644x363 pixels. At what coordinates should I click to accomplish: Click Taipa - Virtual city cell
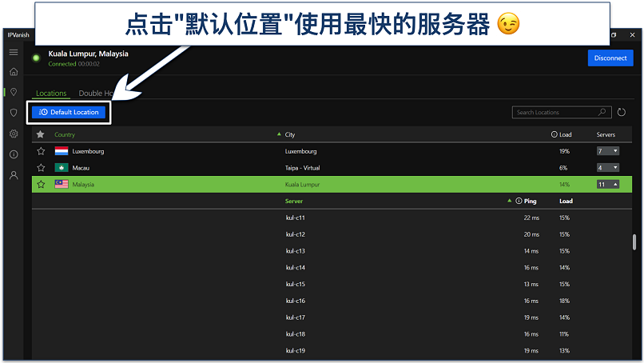[x=302, y=168]
